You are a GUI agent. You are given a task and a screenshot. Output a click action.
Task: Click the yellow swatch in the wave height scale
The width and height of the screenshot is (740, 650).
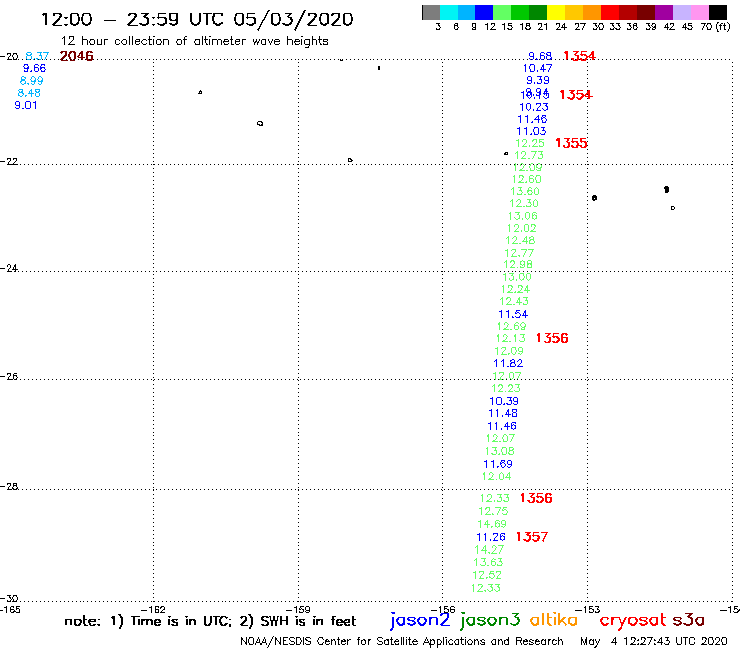(556, 12)
